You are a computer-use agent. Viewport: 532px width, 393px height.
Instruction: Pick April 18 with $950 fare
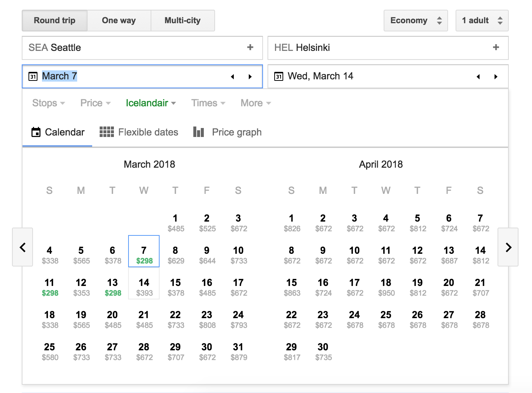[386, 287]
